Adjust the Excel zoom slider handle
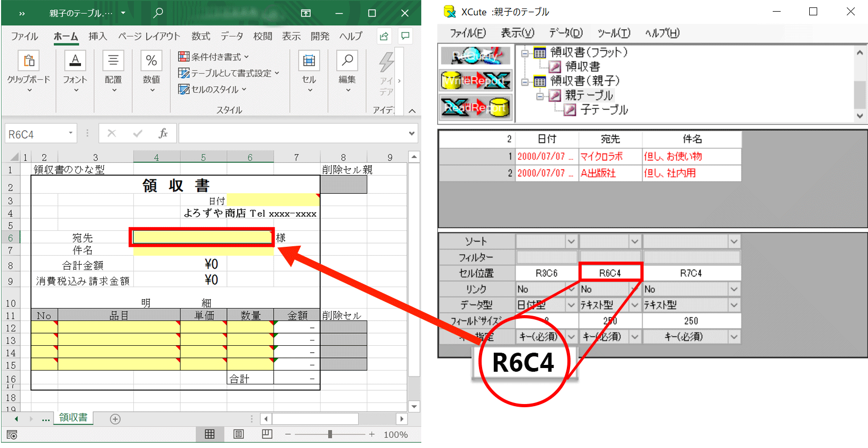 pos(330,434)
